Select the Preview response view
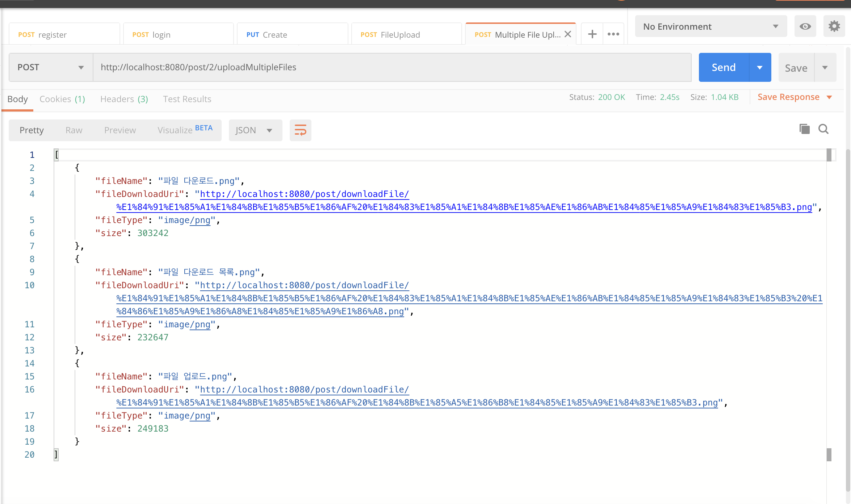Screen dimensions: 851x504 [120, 130]
